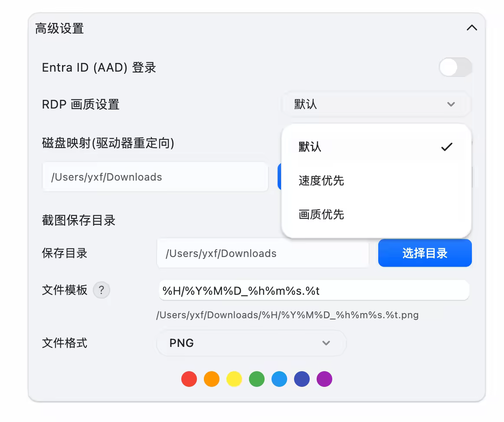Image resolution: width=504 pixels, height=422 pixels.
Task: Pick the indigo color dot
Action: point(302,379)
